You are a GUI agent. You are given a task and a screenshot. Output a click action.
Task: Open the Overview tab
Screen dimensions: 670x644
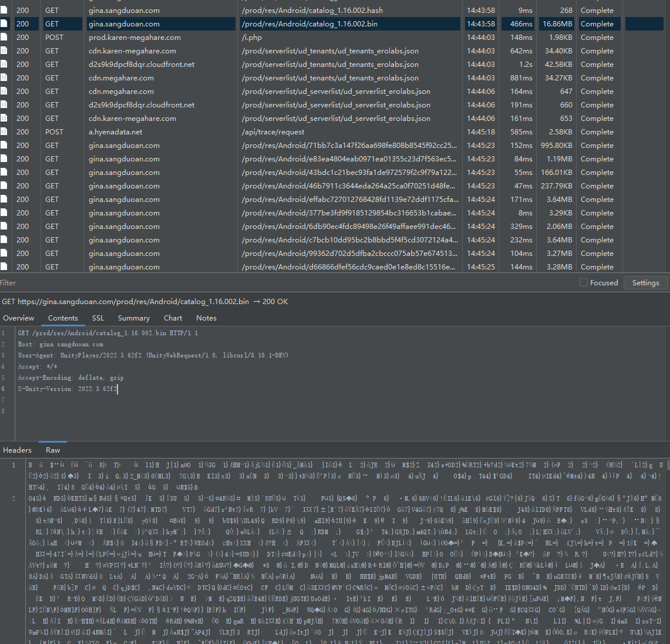[x=19, y=318]
